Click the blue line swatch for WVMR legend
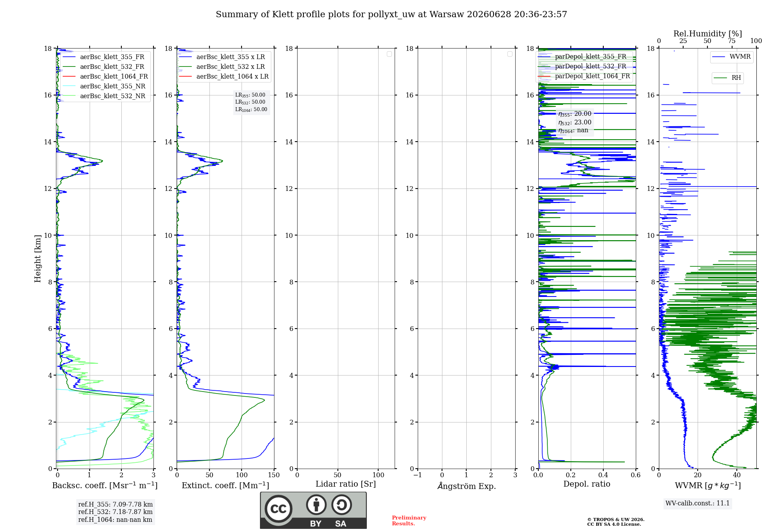Viewport: 783px width, 532px height. pos(719,57)
